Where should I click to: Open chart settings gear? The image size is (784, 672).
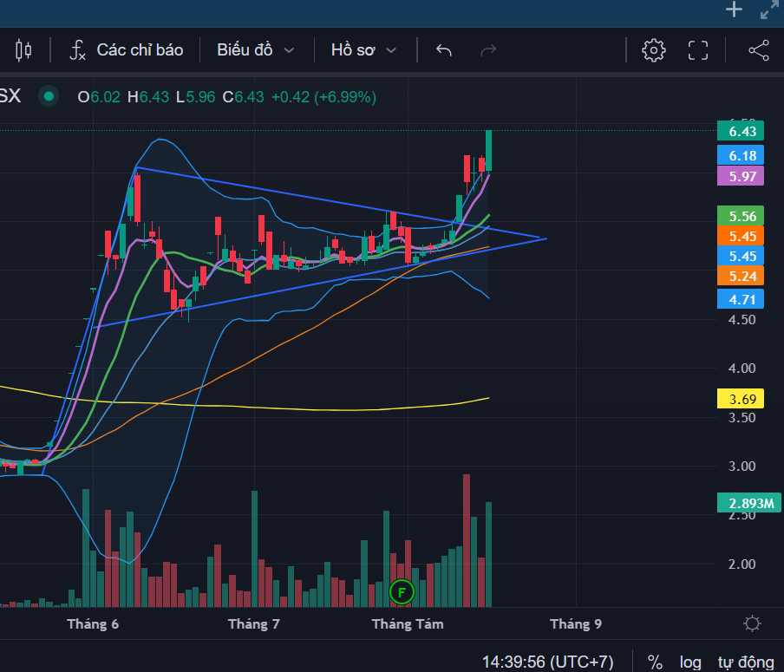654,50
